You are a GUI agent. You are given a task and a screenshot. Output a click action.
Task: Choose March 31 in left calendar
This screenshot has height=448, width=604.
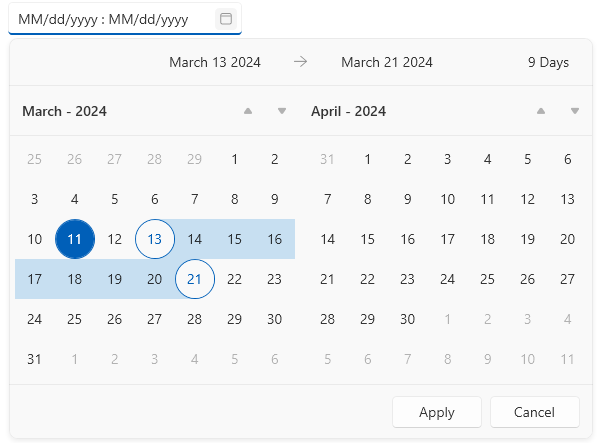pos(35,359)
